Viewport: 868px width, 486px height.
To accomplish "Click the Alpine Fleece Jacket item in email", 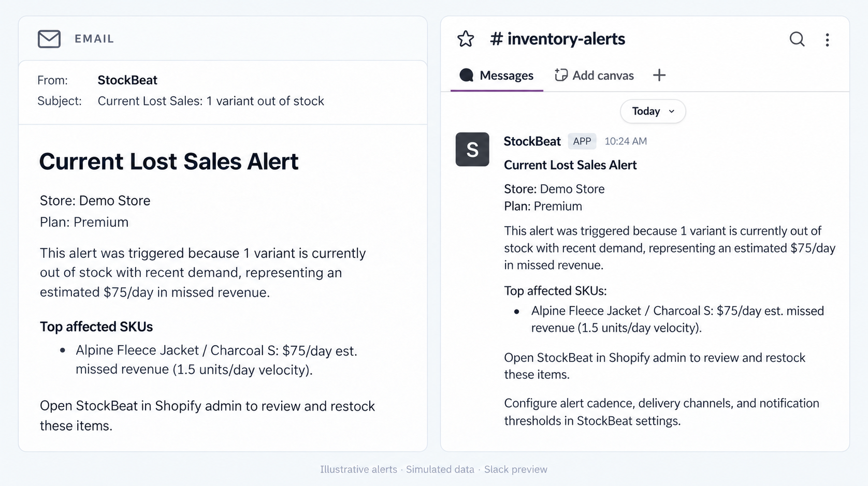I will coord(216,360).
